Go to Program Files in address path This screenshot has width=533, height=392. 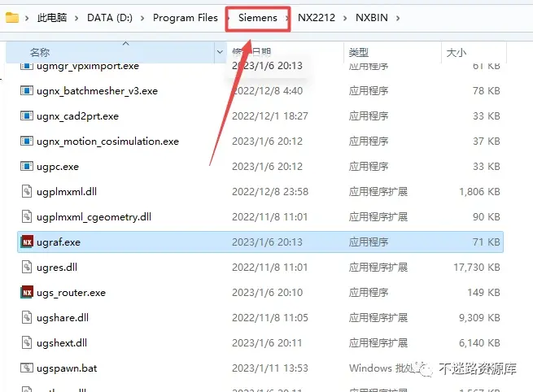tap(186, 18)
